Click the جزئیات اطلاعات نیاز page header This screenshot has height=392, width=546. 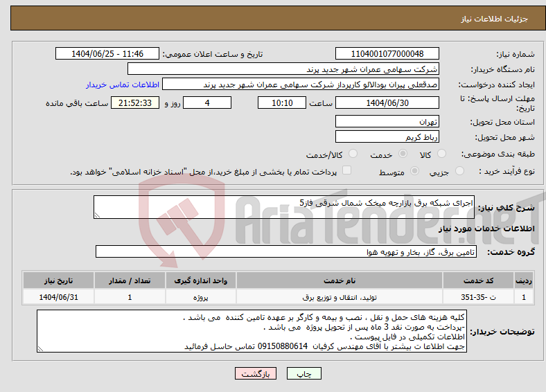click(x=495, y=19)
